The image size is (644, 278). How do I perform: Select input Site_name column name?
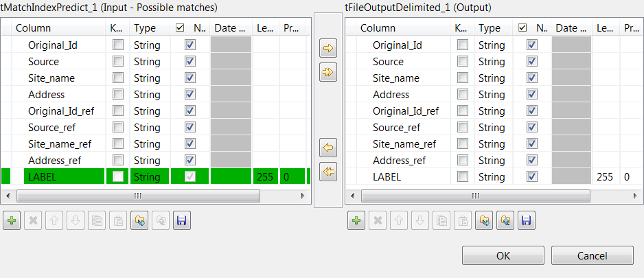coord(51,78)
